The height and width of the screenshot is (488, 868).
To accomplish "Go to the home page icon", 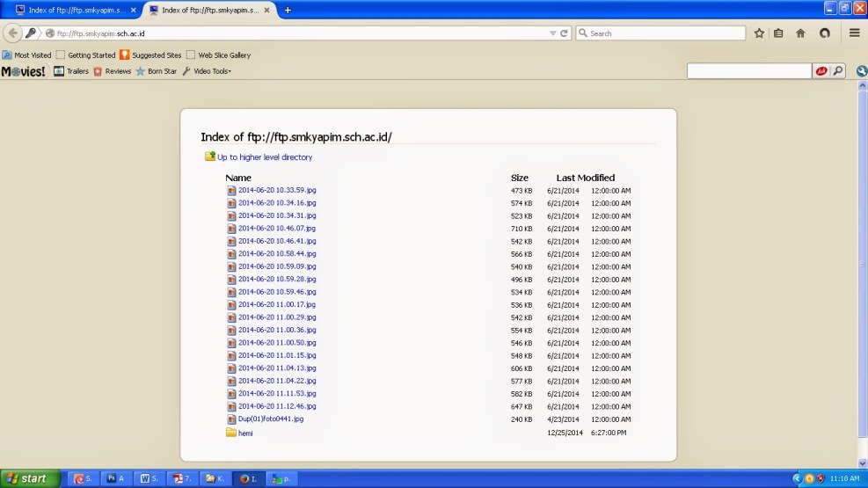I will pyautogui.click(x=800, y=33).
